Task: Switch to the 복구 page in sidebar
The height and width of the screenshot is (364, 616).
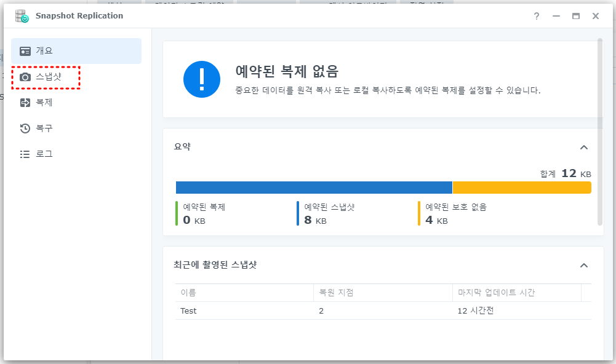Action: point(48,128)
